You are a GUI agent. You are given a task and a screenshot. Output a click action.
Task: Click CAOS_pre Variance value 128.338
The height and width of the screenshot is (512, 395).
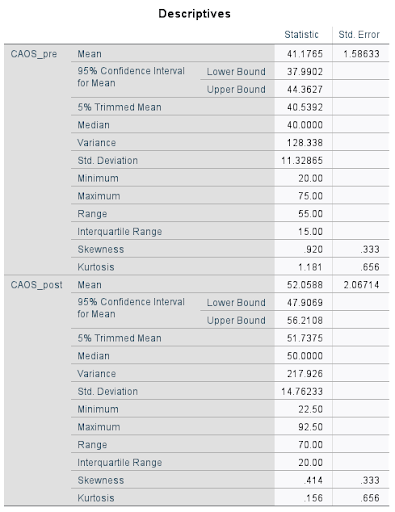(305, 143)
